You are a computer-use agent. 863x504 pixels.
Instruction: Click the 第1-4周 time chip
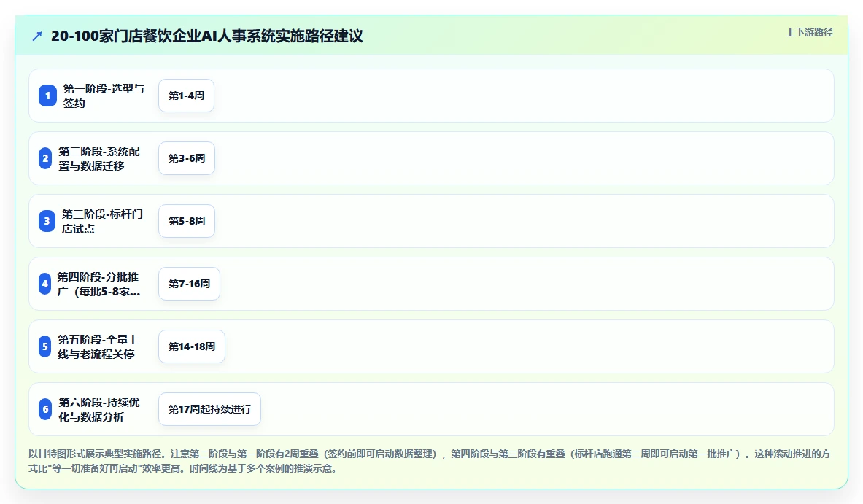coord(186,96)
